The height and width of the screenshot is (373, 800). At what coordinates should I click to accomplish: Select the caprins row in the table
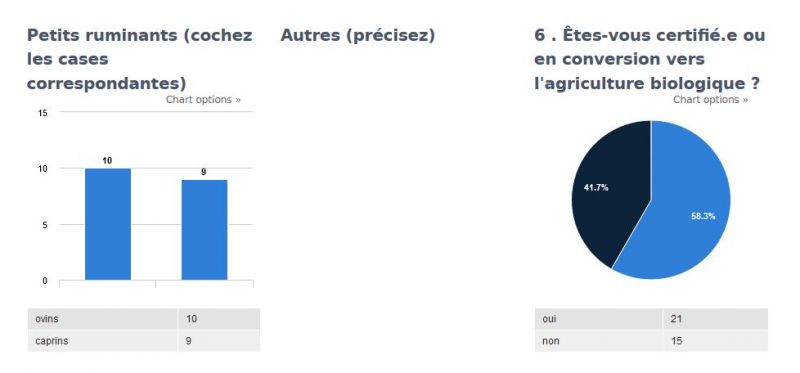tap(143, 341)
